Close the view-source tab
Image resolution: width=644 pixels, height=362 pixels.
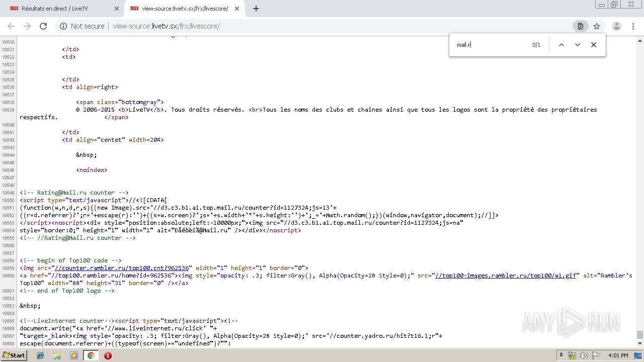pyautogui.click(x=236, y=9)
